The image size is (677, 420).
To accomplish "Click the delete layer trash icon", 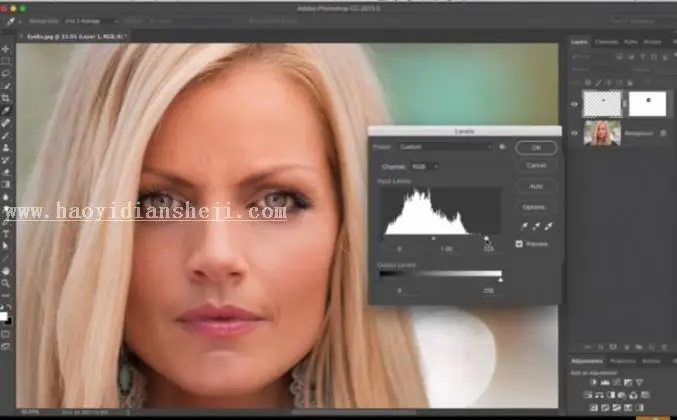I will tap(664, 347).
